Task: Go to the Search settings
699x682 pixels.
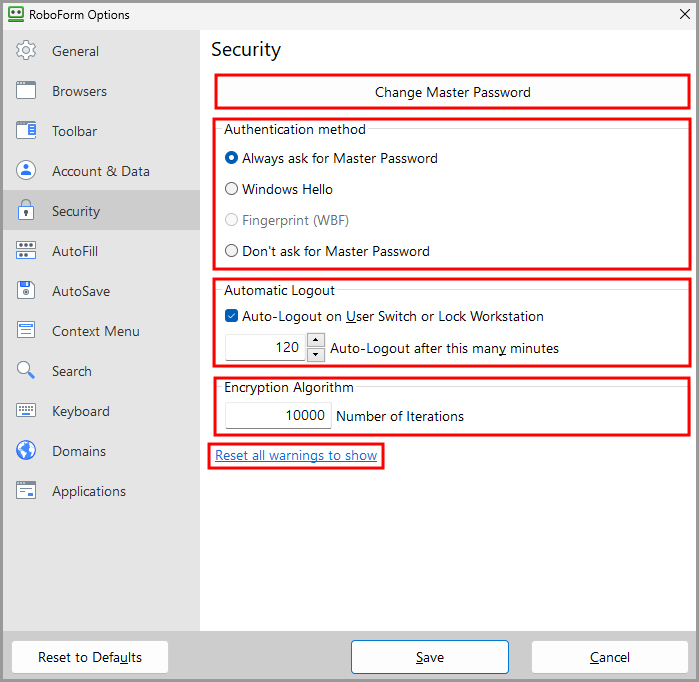Action: [102, 370]
